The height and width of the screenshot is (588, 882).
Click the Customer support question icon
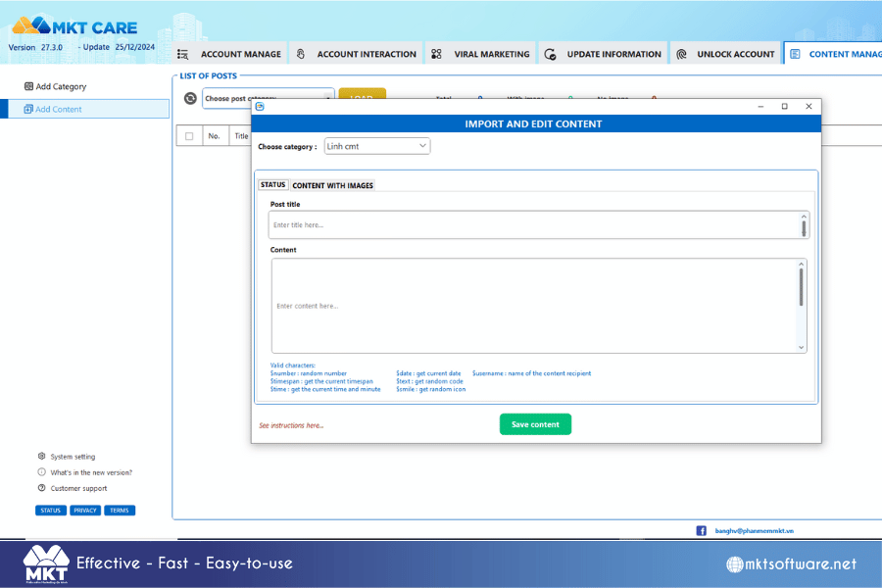41,488
